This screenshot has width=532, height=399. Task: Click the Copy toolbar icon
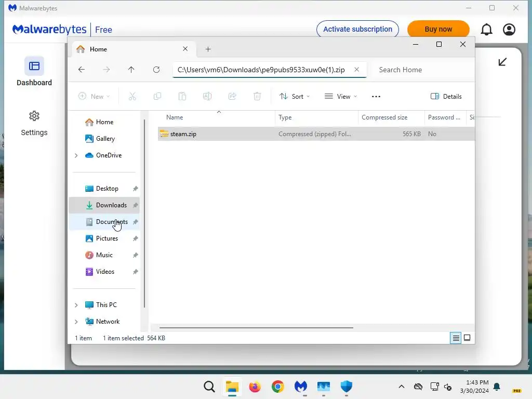point(157,96)
